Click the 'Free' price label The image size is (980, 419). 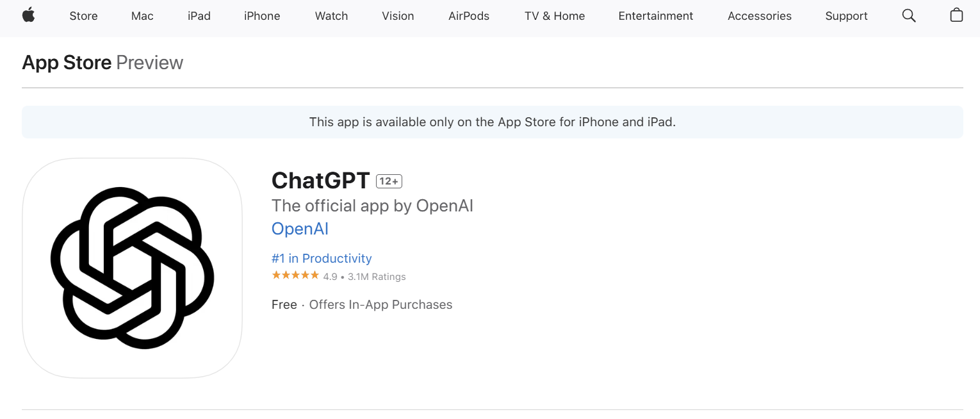[x=284, y=305]
